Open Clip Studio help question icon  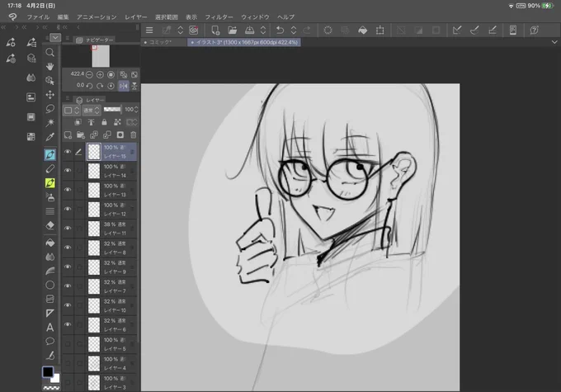pyautogui.click(x=534, y=31)
